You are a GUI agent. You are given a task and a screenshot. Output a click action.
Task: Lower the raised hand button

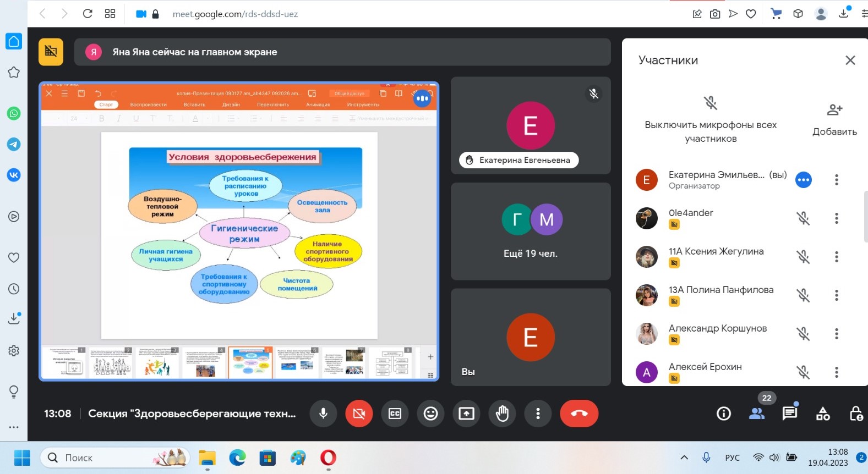click(x=502, y=414)
